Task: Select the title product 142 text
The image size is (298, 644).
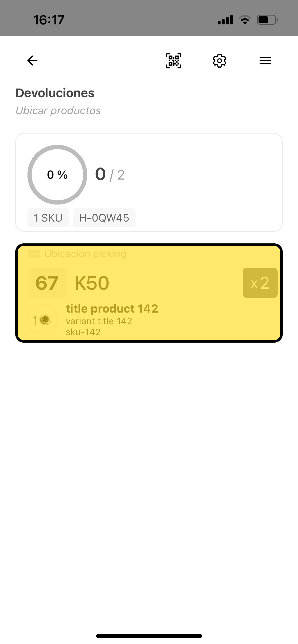Action: click(112, 309)
